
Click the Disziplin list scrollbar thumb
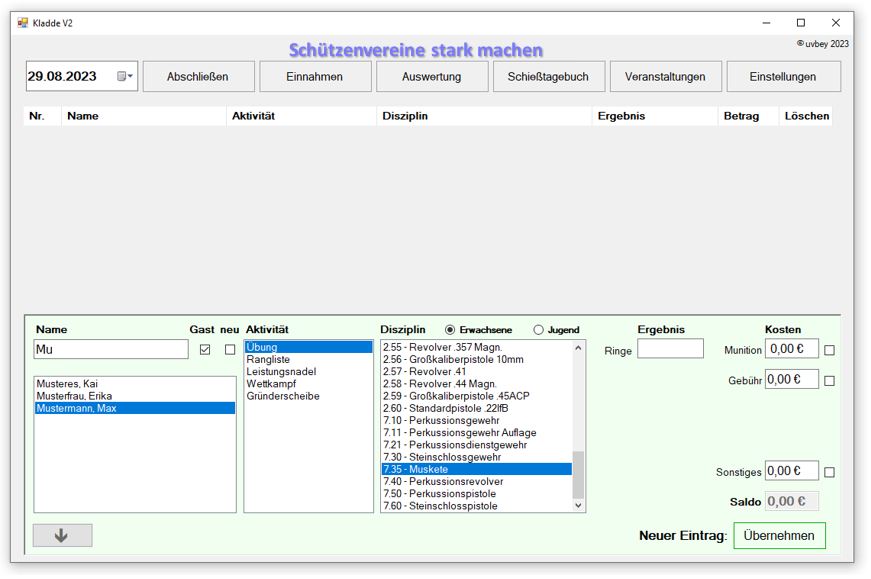[x=578, y=475]
